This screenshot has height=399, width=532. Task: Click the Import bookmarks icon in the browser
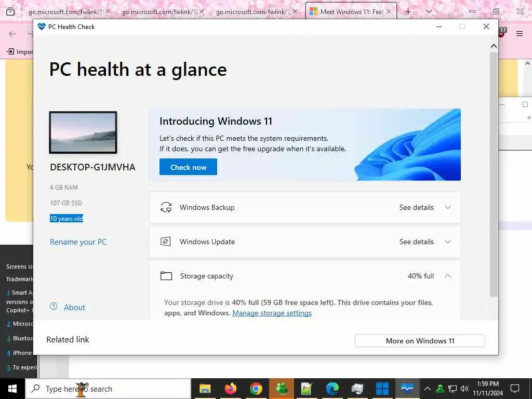click(10, 51)
